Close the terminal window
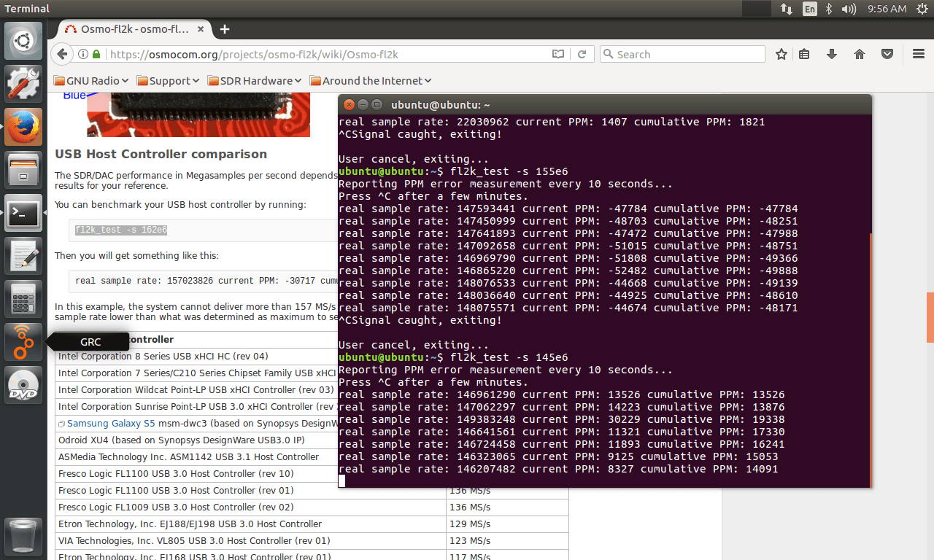 [x=349, y=105]
